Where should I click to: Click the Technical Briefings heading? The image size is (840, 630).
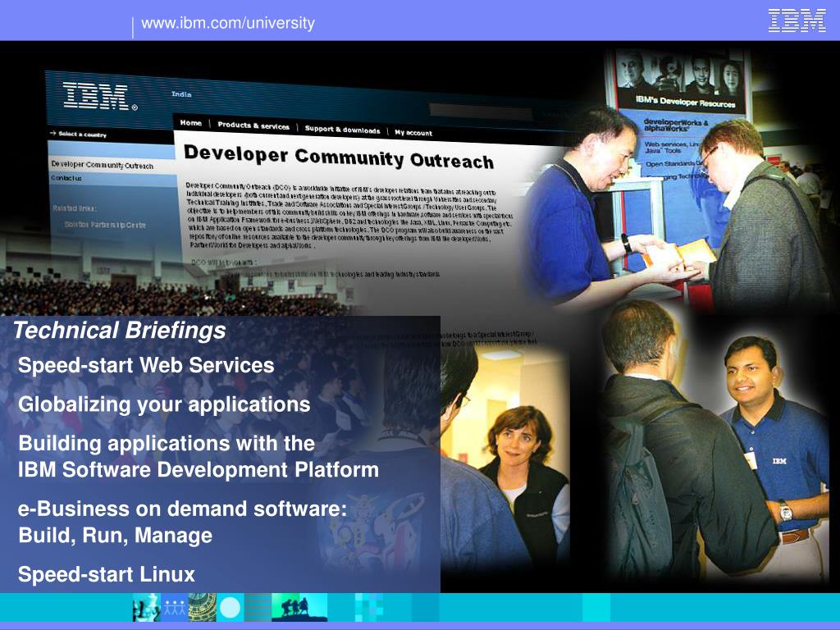tap(120, 330)
